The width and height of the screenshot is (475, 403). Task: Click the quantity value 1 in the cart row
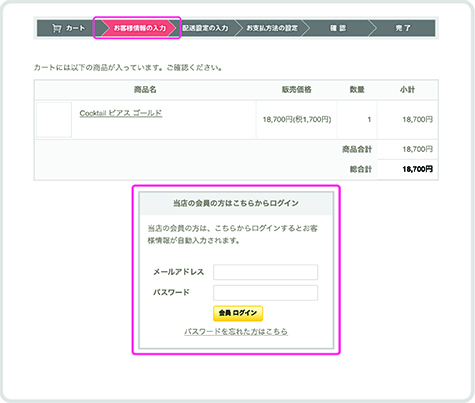click(x=369, y=119)
